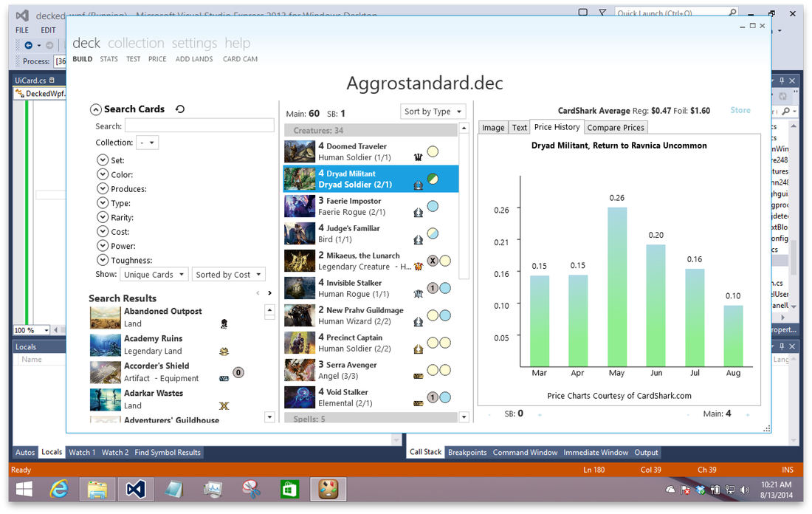Refresh the card search results

pyautogui.click(x=179, y=109)
